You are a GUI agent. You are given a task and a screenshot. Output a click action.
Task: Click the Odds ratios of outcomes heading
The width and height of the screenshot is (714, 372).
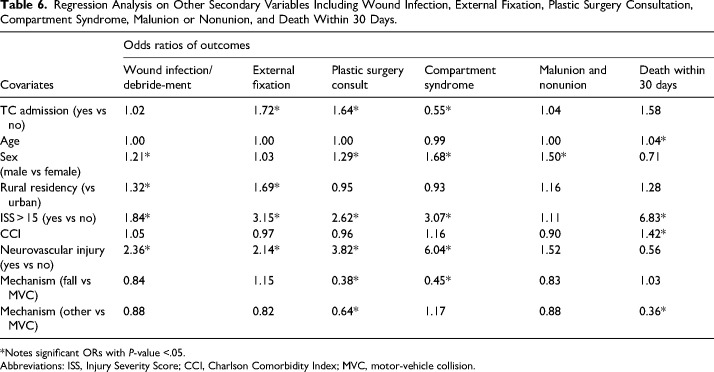187,45
